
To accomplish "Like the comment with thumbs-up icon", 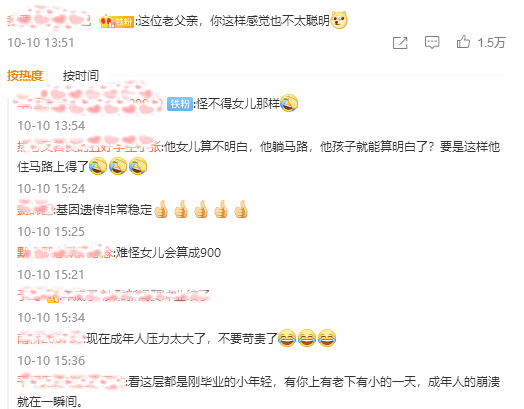I will (x=463, y=42).
